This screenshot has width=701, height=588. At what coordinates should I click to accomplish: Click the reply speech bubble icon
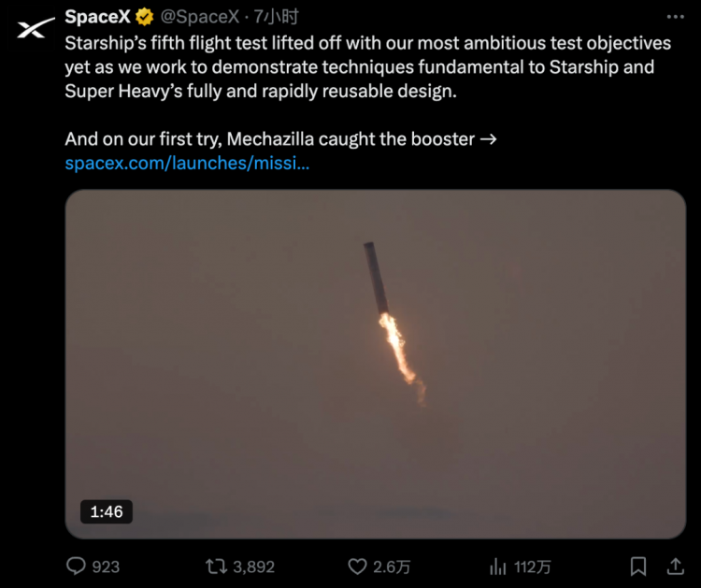click(x=76, y=566)
